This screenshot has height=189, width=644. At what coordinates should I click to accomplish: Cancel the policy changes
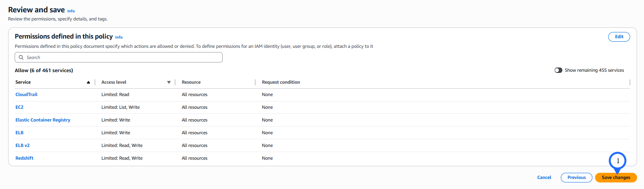[544, 177]
